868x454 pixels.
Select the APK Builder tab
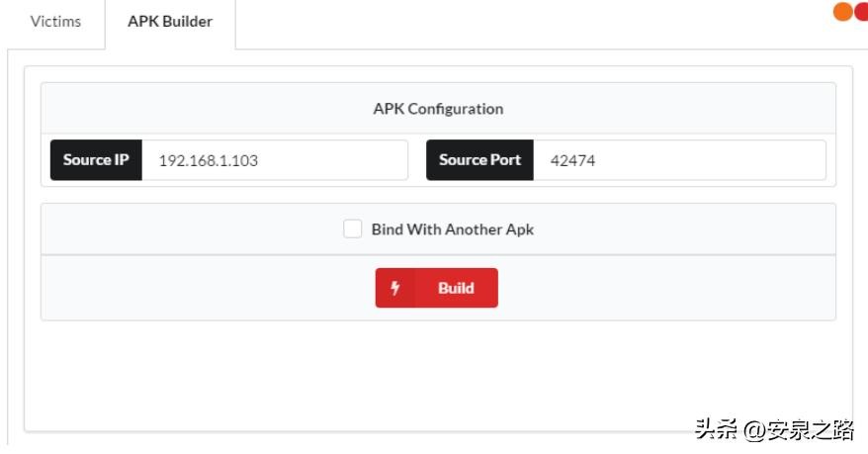[x=170, y=22]
